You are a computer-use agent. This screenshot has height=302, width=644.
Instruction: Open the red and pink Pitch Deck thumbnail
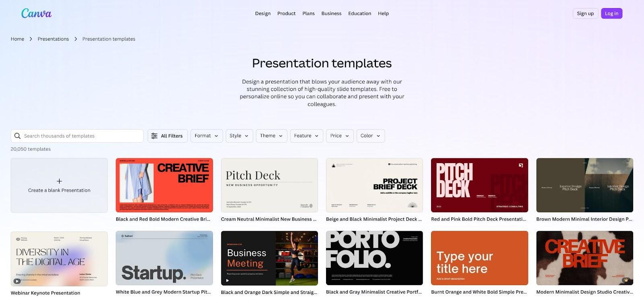(x=479, y=185)
